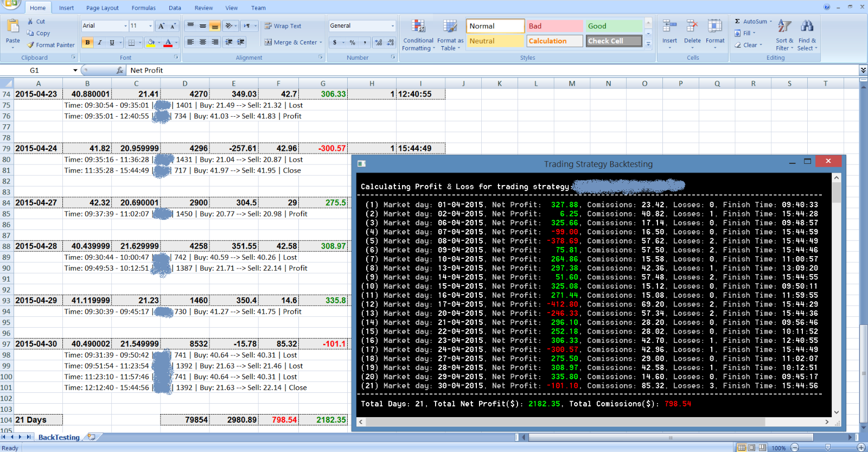Align text right in cell
The width and height of the screenshot is (868, 452).
[215, 42]
